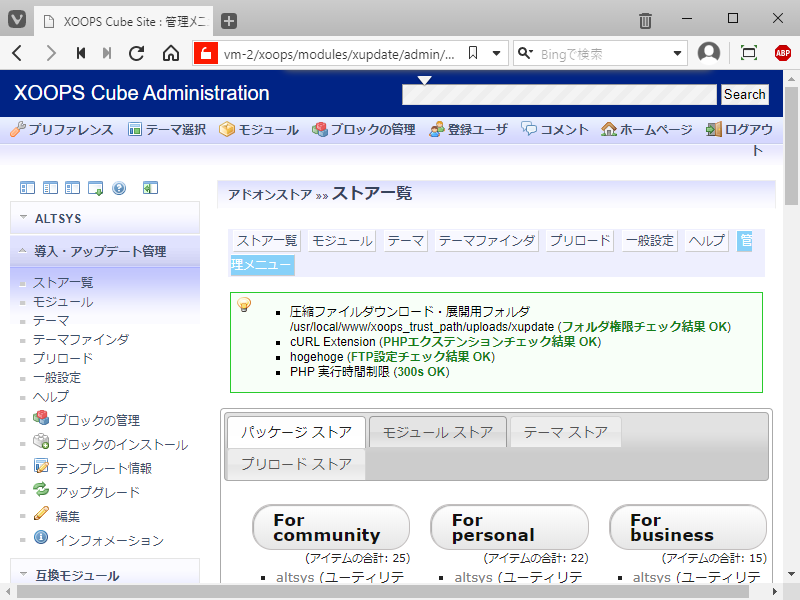Switch to the パッケージ ストア tab
This screenshot has width=800, height=600.
tap(296, 432)
